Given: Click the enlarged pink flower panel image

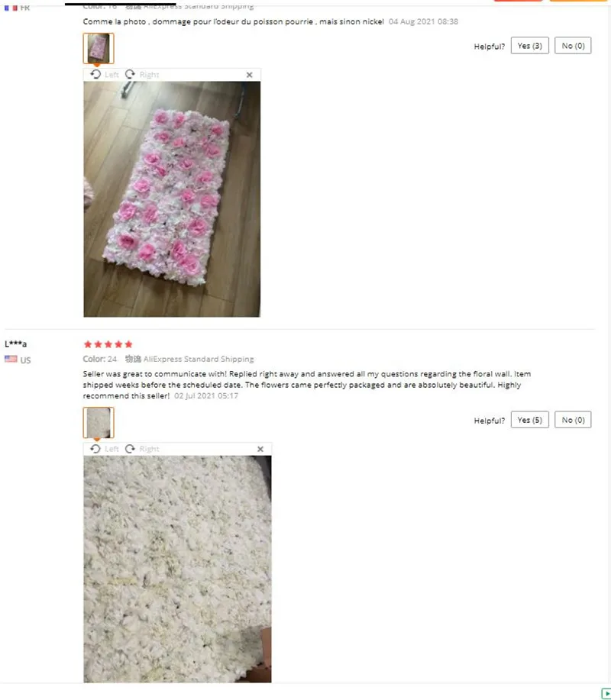Looking at the screenshot, I should coord(172,199).
